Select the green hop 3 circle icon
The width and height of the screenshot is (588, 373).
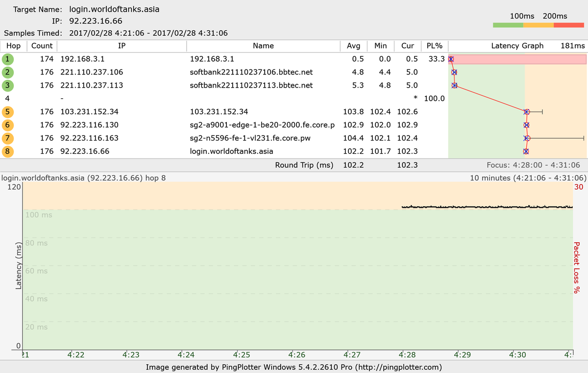pos(8,86)
